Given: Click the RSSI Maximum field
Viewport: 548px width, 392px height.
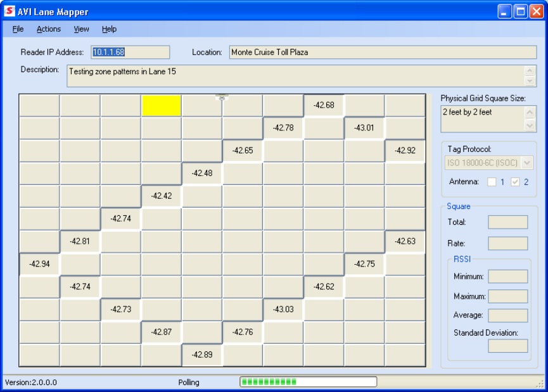Looking at the screenshot, I should click(508, 296).
